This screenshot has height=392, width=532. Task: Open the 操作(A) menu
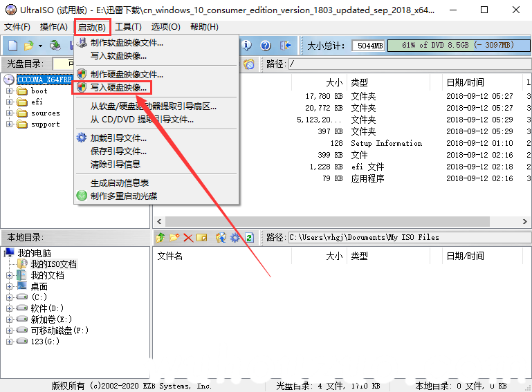[53, 27]
